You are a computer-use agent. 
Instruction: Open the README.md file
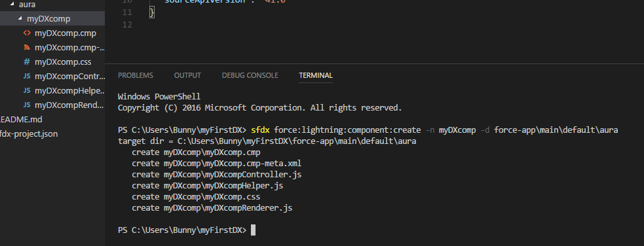pos(21,119)
